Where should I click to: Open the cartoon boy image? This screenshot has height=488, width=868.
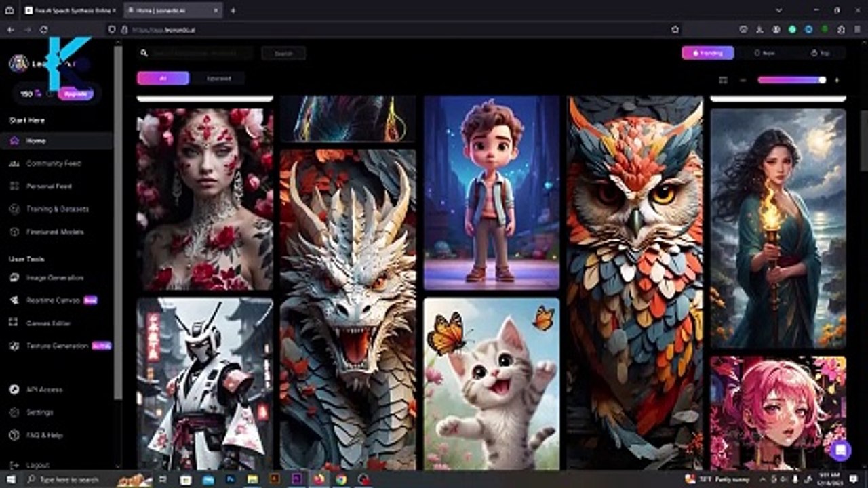coord(492,192)
